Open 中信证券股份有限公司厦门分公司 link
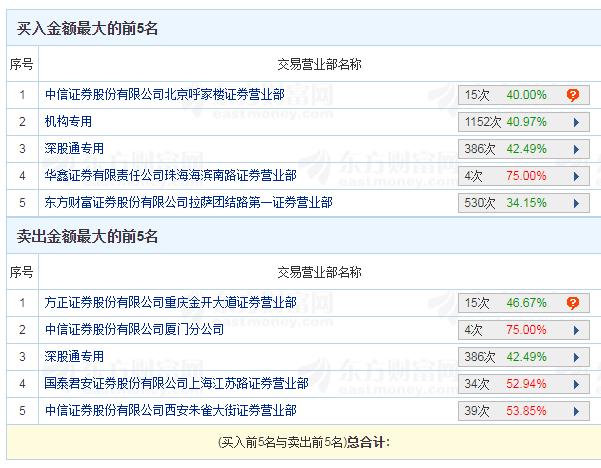 click(134, 329)
